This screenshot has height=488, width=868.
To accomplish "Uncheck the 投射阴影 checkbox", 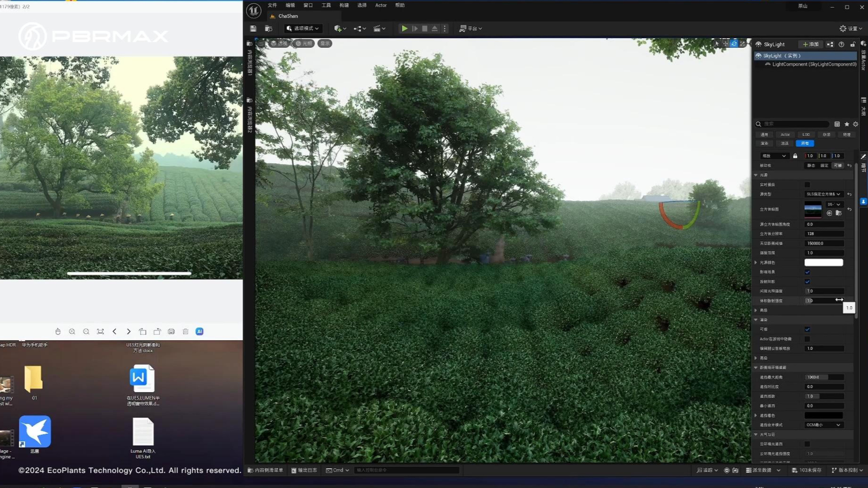I will [x=807, y=281].
